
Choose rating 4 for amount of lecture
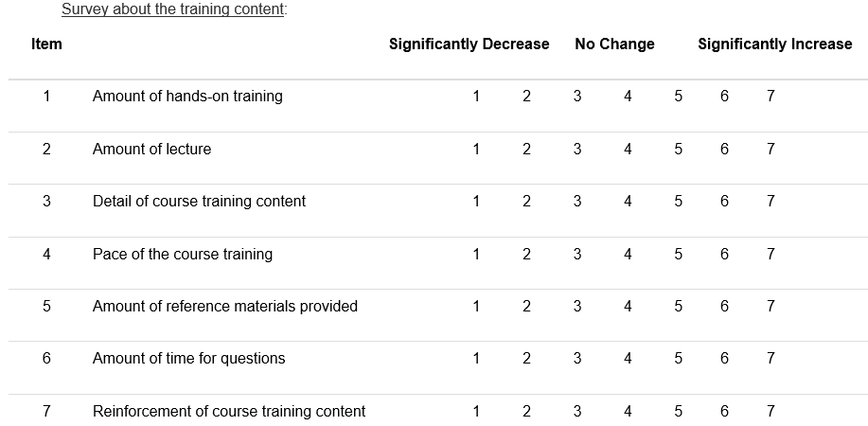click(x=628, y=149)
